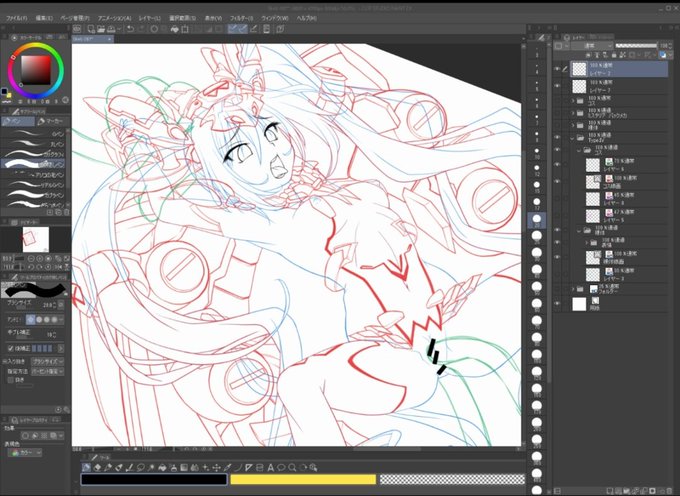
Task: Click the fill command icon in command bar
Action: tap(175, 29)
